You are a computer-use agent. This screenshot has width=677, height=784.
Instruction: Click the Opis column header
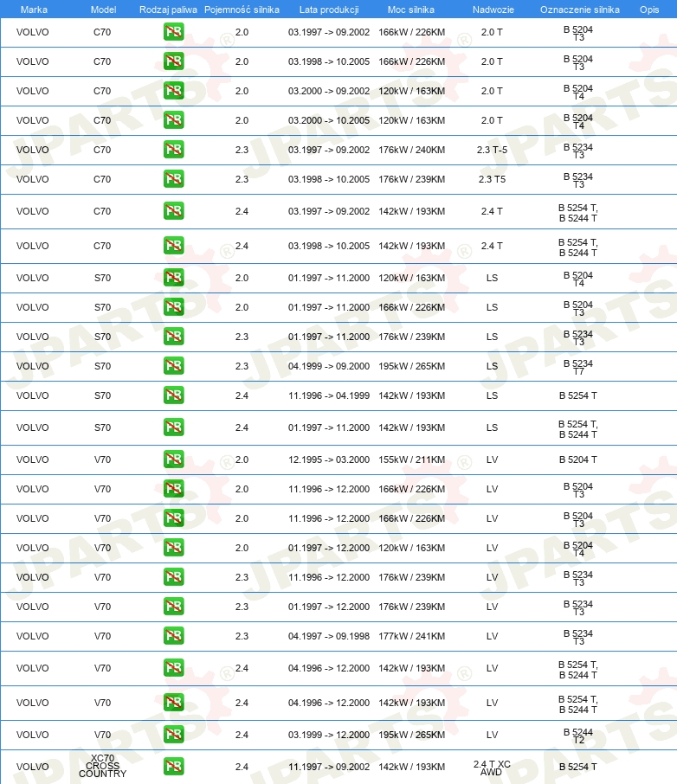[x=649, y=10]
